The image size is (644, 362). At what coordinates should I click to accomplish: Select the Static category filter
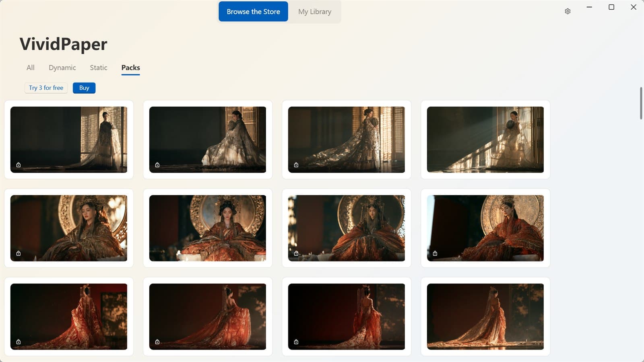pyautogui.click(x=99, y=68)
